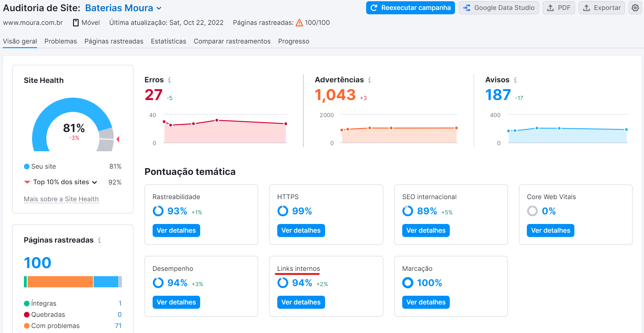Click Ver detalhes for Core Web Vitals
This screenshot has width=644, height=333.
[550, 230]
